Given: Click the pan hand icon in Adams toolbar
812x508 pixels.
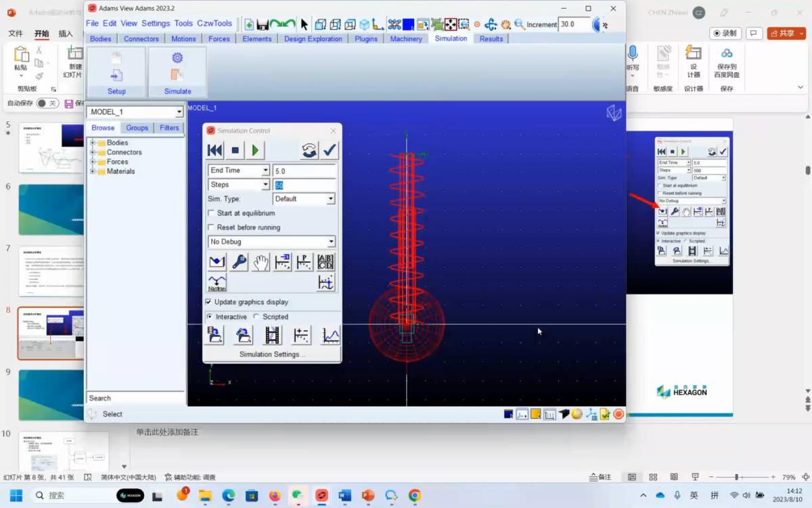Looking at the screenshot, I should [505, 24].
